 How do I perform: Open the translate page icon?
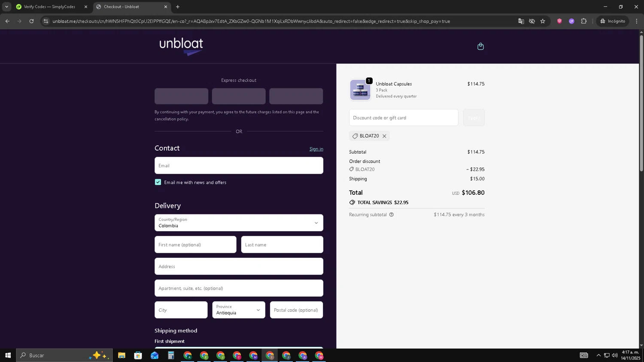pyautogui.click(x=521, y=21)
